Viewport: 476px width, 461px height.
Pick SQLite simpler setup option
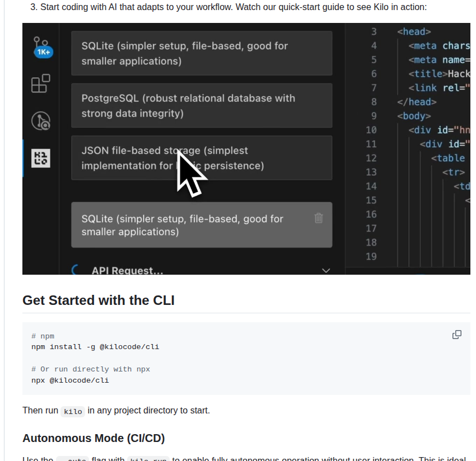[202, 53]
